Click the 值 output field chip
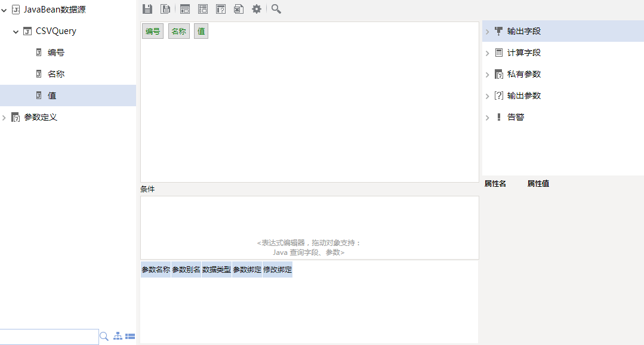The width and height of the screenshot is (644, 345). click(201, 31)
